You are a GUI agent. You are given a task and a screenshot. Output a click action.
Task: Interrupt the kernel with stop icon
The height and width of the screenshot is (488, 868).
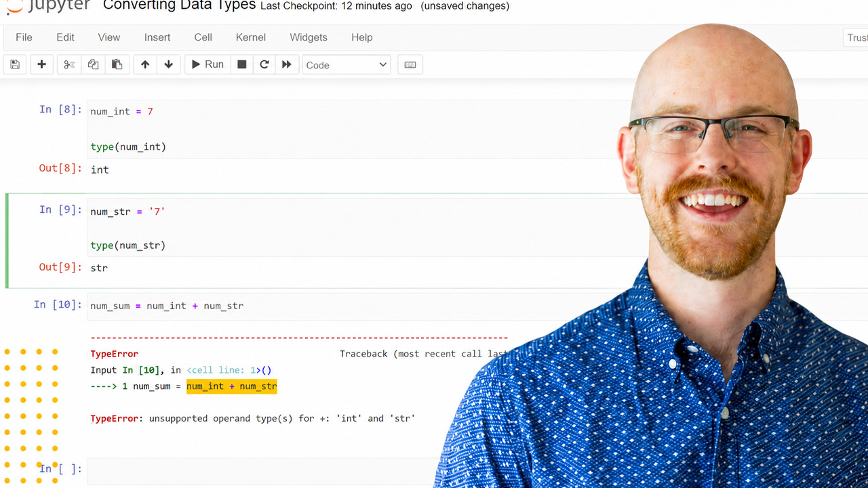[x=241, y=64]
